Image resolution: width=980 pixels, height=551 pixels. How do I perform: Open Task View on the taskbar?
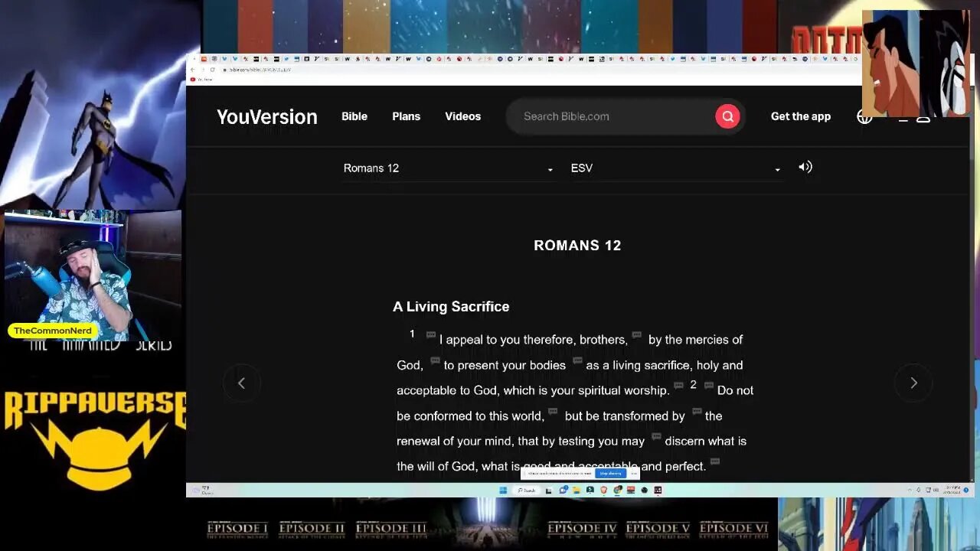tap(549, 491)
